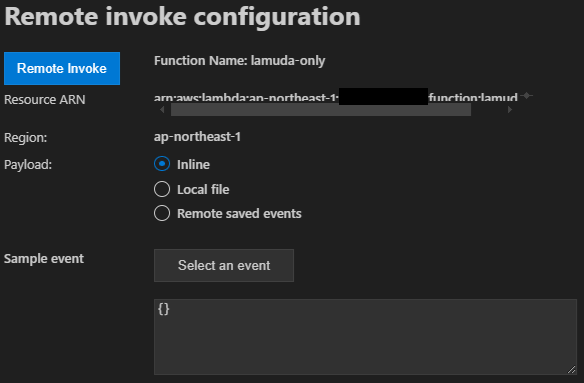Click the Function Name: lamuda-only text
Viewport: 584px width, 383px height.
coord(239,61)
